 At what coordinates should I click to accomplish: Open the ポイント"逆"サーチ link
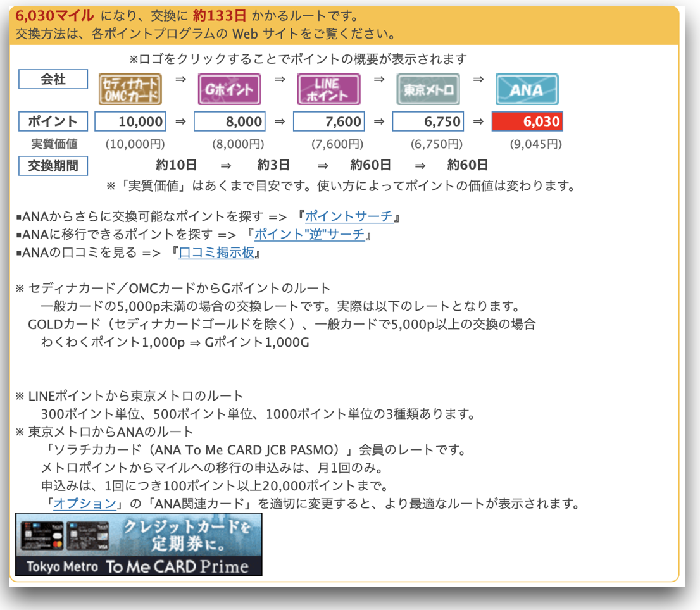coord(309,234)
